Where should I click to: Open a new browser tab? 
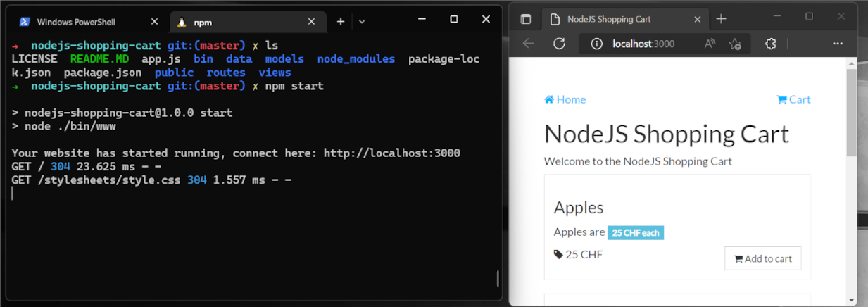pos(721,19)
